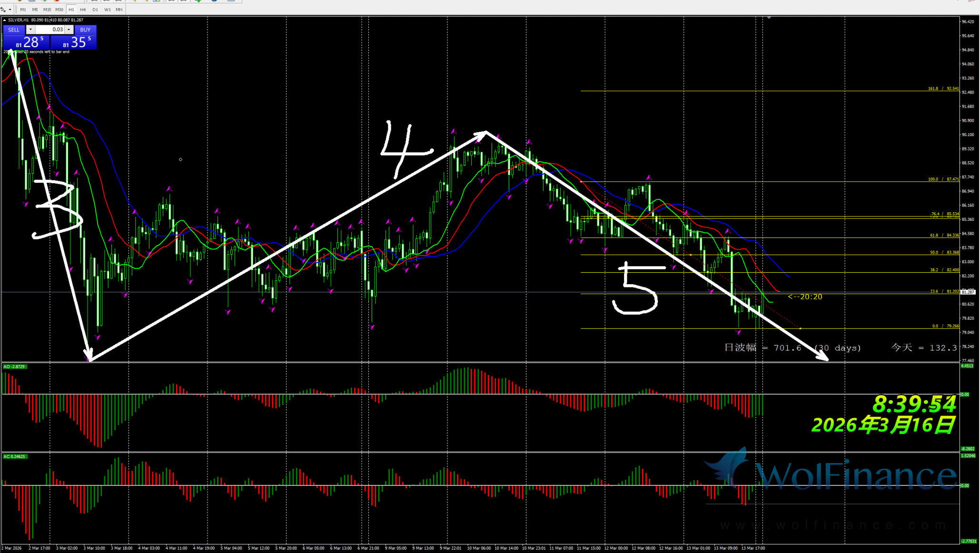Click the BUY button in one-click panel

click(x=85, y=30)
